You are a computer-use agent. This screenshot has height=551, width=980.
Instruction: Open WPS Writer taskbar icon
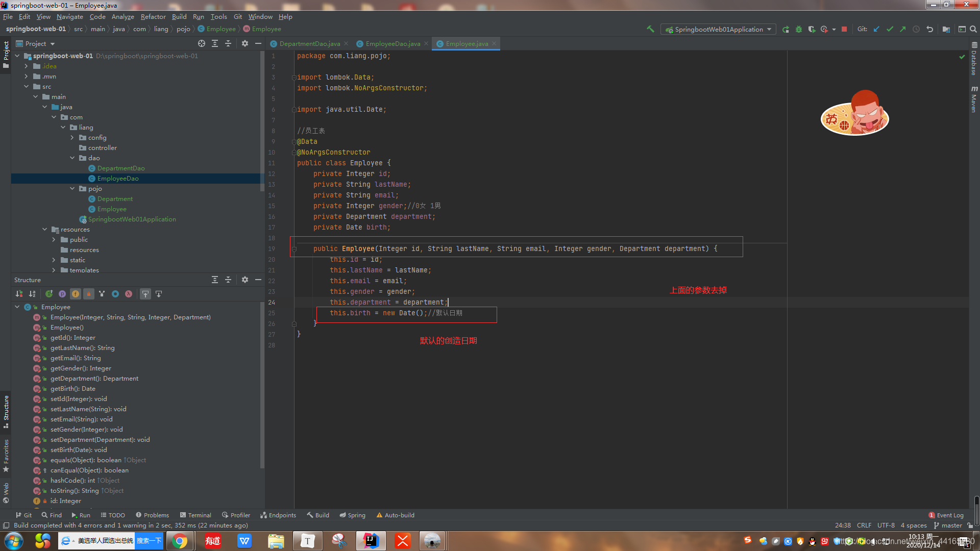[x=244, y=541]
